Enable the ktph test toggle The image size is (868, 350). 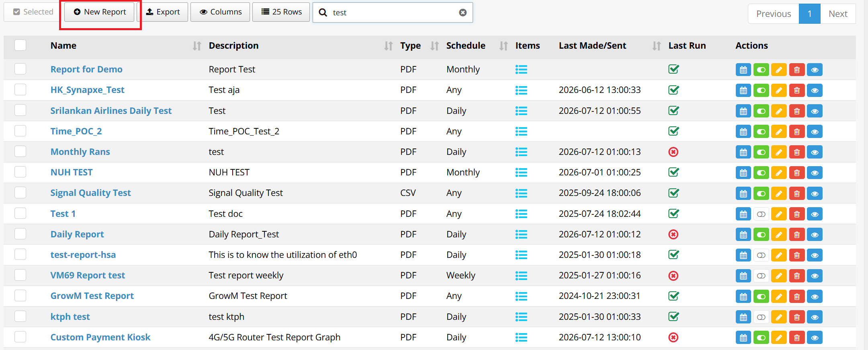761,317
